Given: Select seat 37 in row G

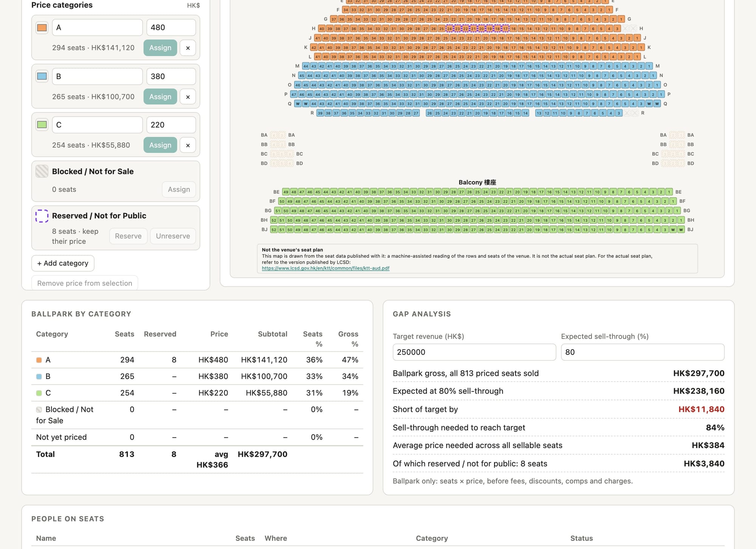Looking at the screenshot, I should click(333, 19).
